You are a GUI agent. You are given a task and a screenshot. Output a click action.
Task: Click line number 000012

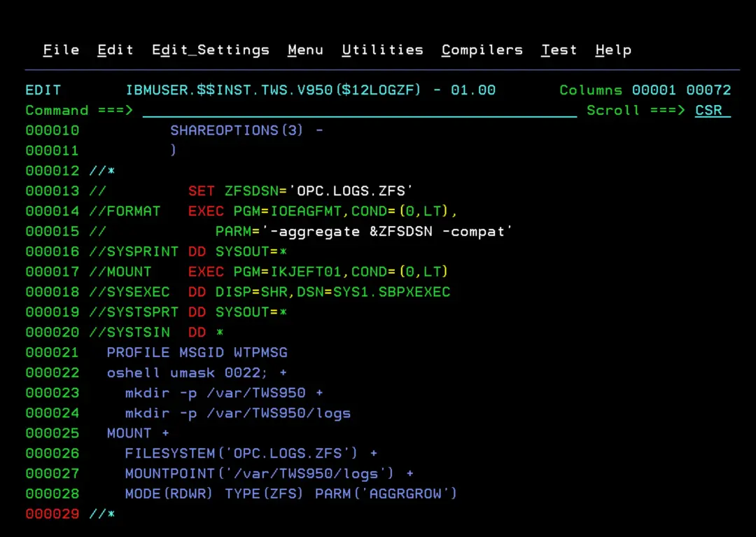point(52,171)
